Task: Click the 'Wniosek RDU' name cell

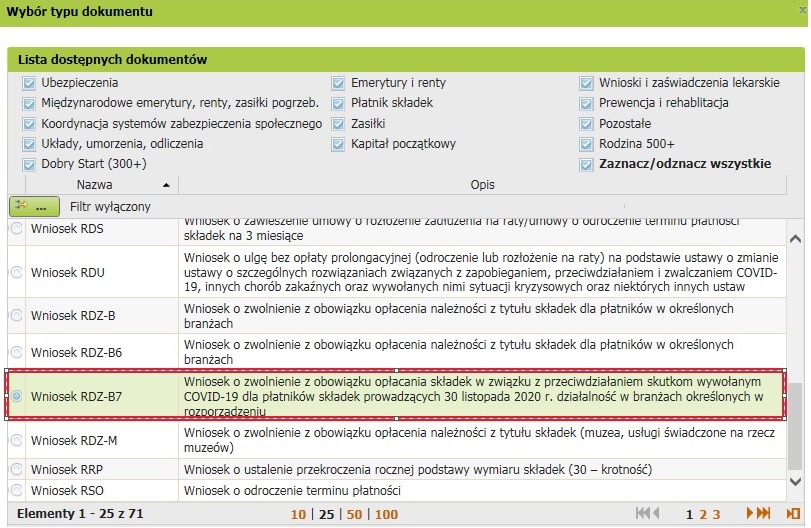Action: click(102, 272)
